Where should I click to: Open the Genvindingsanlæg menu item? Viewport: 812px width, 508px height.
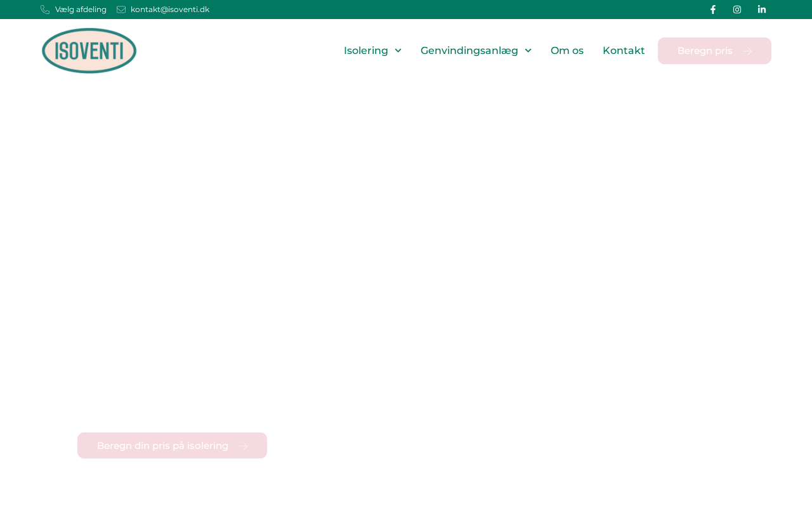(469, 51)
